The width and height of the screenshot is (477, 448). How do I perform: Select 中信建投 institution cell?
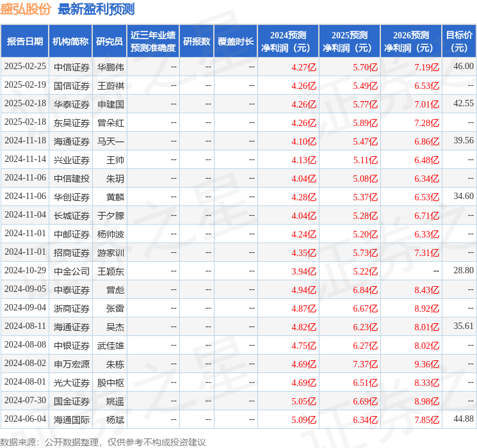[x=72, y=178]
